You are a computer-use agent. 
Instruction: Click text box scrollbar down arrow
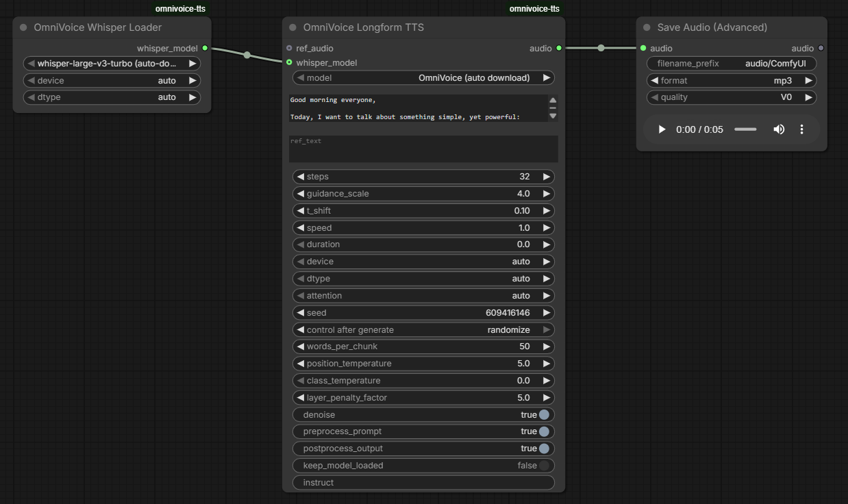point(553,116)
